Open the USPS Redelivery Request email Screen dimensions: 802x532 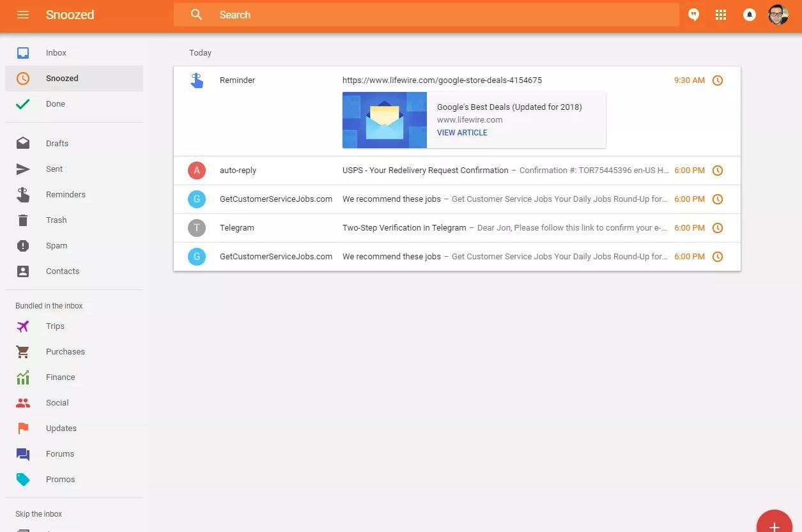coord(425,171)
